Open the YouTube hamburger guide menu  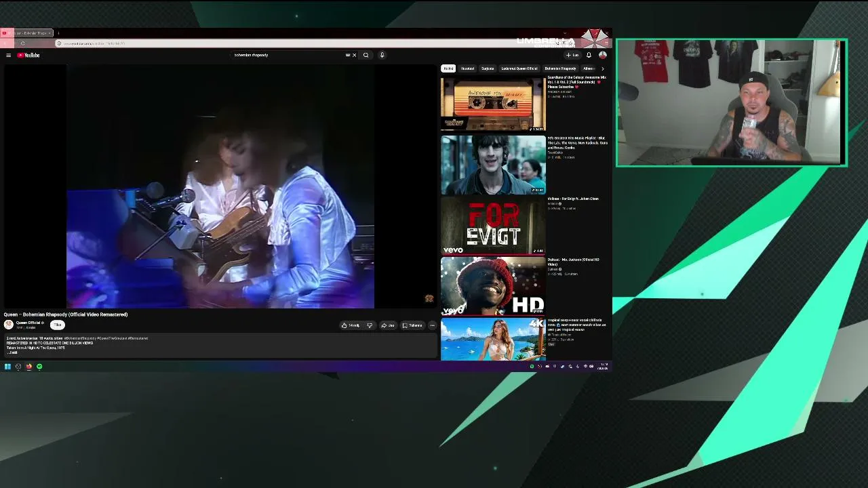click(x=8, y=55)
